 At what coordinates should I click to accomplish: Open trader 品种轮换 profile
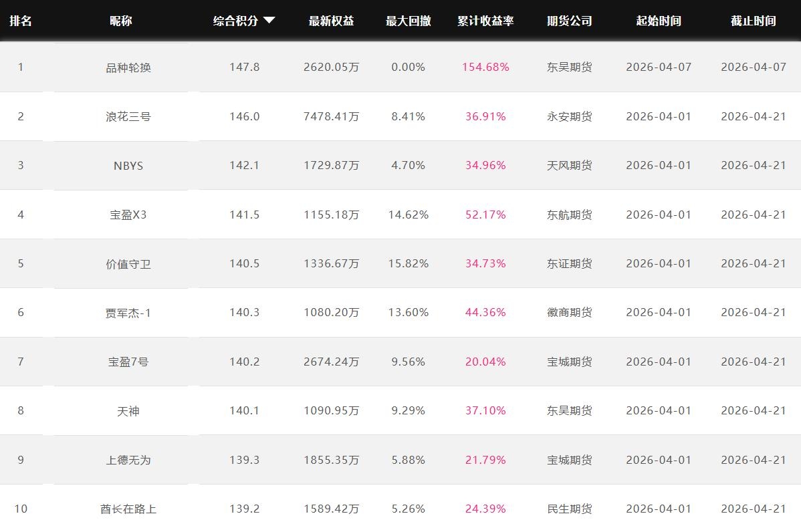click(x=128, y=68)
